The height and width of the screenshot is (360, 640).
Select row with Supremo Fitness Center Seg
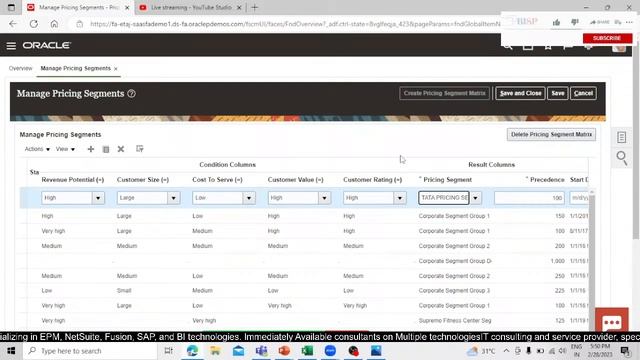(x=304, y=320)
